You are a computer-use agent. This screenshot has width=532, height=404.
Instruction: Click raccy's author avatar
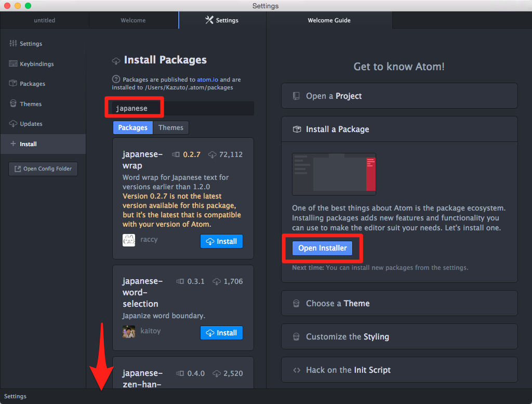point(129,240)
